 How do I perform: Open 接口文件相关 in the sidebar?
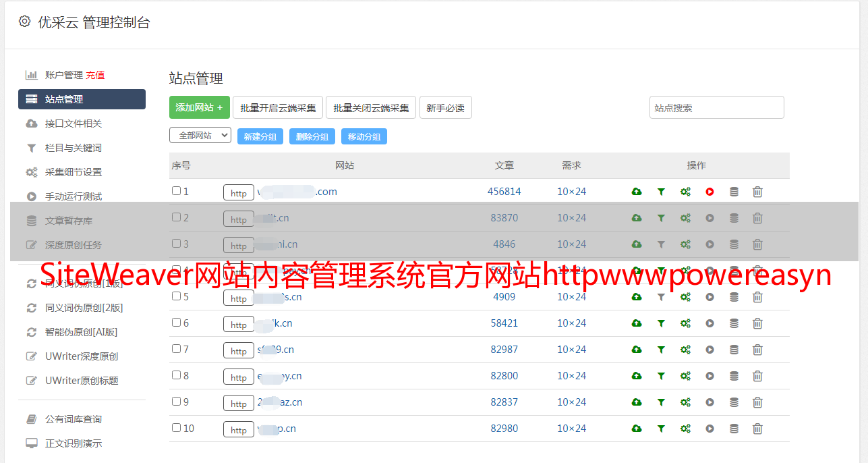click(x=74, y=124)
